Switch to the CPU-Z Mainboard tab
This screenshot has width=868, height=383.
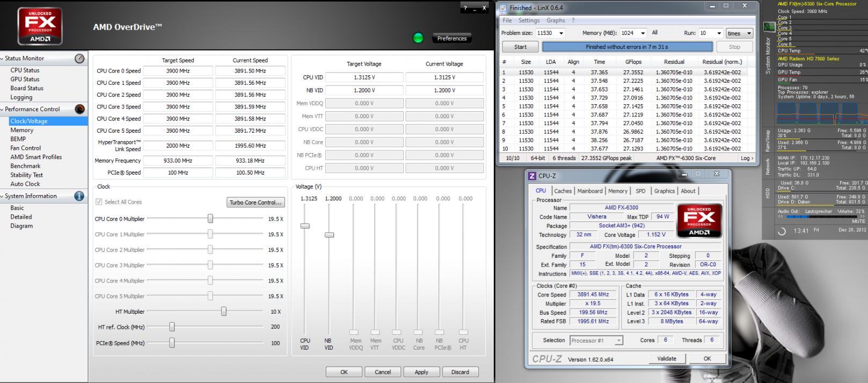(590, 191)
